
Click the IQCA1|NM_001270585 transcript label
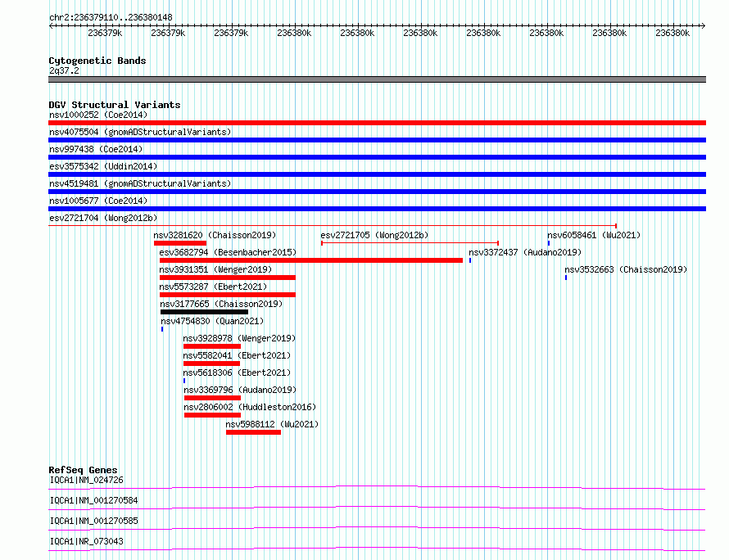pyautogui.click(x=94, y=521)
